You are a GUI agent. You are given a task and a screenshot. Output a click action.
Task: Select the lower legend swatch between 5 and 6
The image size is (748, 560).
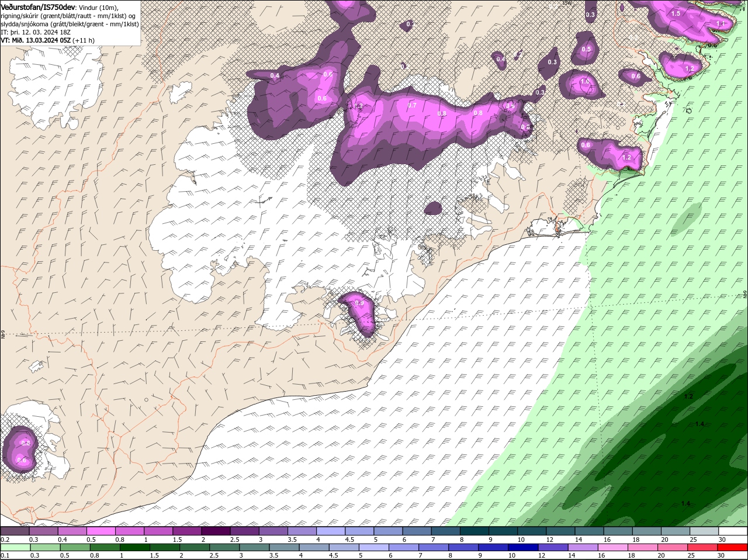[373, 547]
